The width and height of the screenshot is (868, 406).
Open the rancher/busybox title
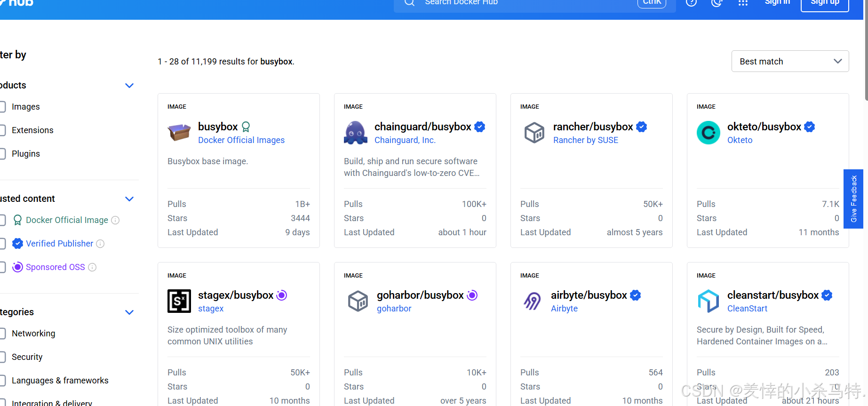593,127
